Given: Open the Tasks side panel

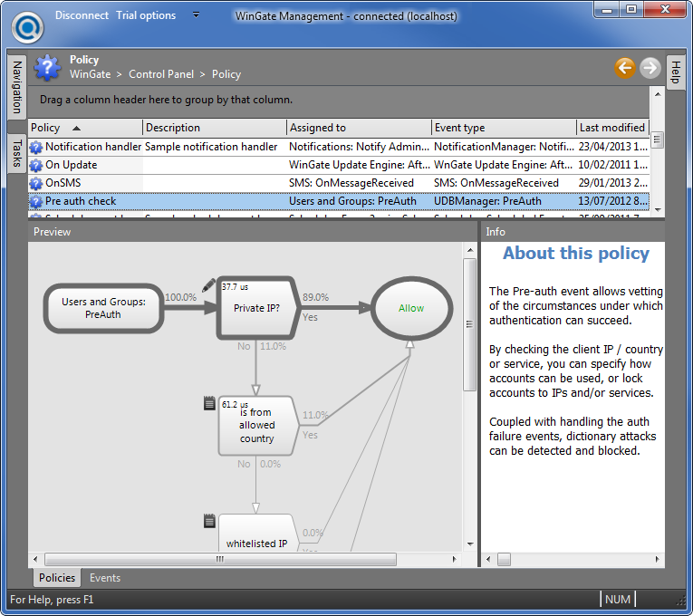Looking at the screenshot, I should coord(16,154).
